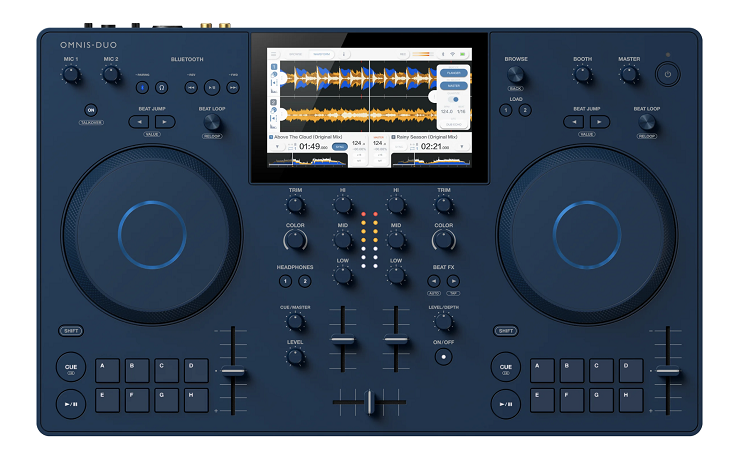Viewport: 750px width, 463px height.
Task: Click the crossfader handle
Action: [370, 402]
